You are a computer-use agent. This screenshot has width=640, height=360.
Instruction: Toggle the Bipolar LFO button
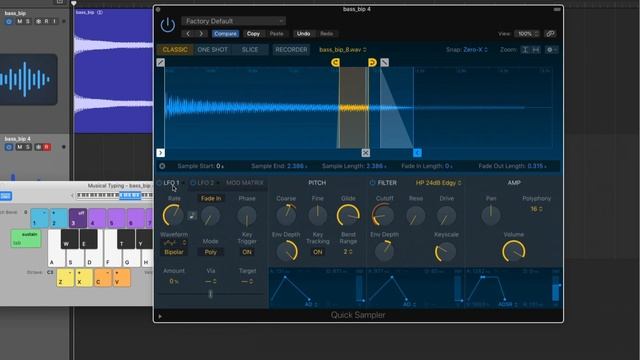pyautogui.click(x=174, y=252)
